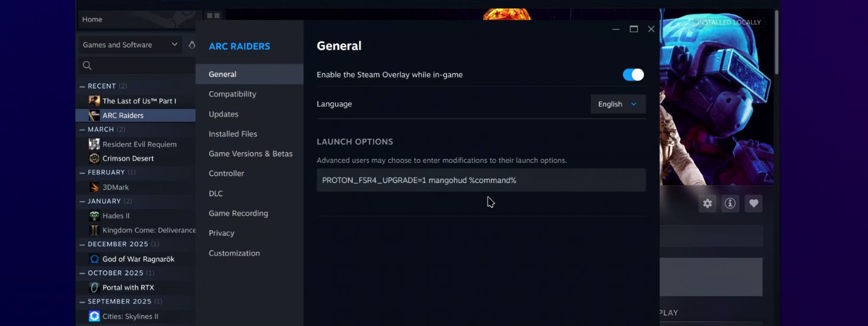Select the General properties tab

[x=249, y=74]
